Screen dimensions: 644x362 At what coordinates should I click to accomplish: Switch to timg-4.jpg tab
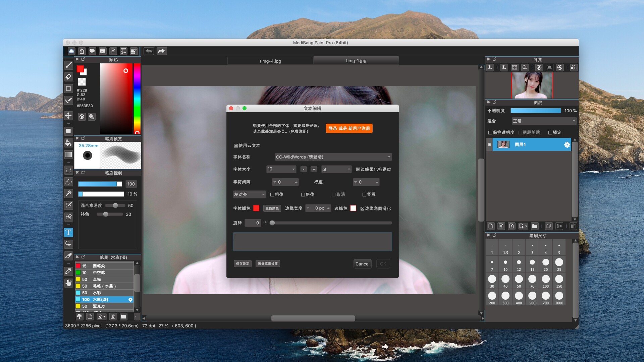pyautogui.click(x=270, y=61)
